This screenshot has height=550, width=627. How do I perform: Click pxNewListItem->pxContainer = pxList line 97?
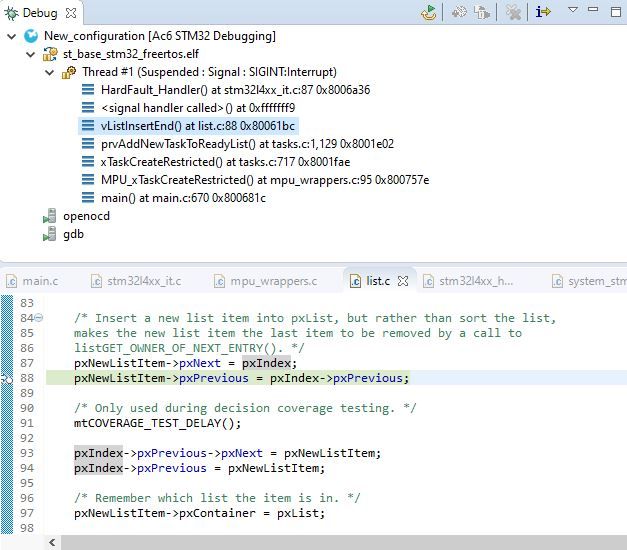pos(200,513)
